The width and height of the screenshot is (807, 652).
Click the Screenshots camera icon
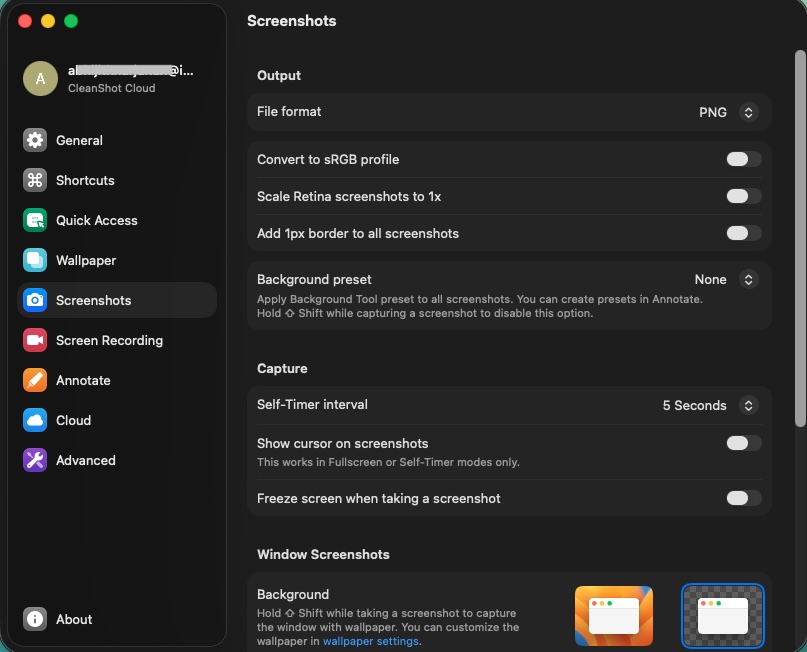(35, 300)
